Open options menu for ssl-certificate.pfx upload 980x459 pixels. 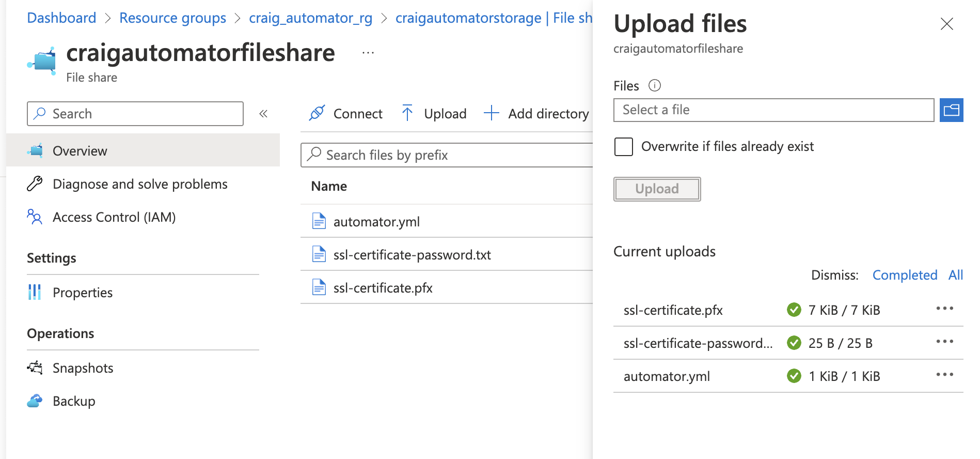click(944, 309)
